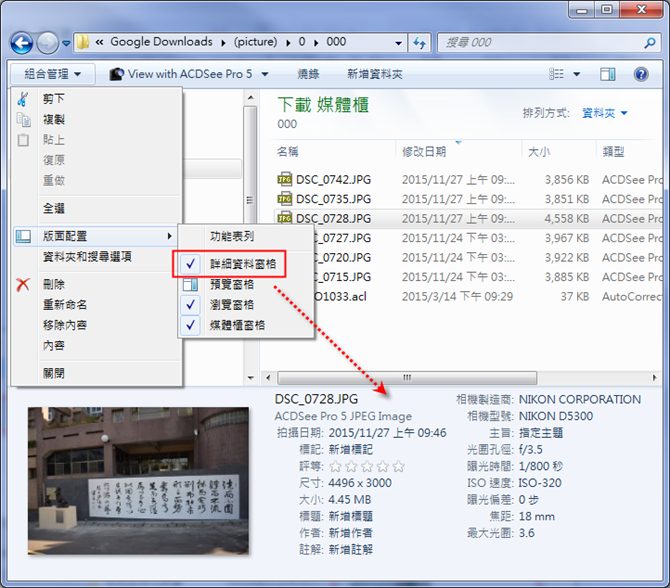This screenshot has height=588, width=670.
Task: Toggle 預覽窗格 in the submenu
Action: tap(246, 284)
